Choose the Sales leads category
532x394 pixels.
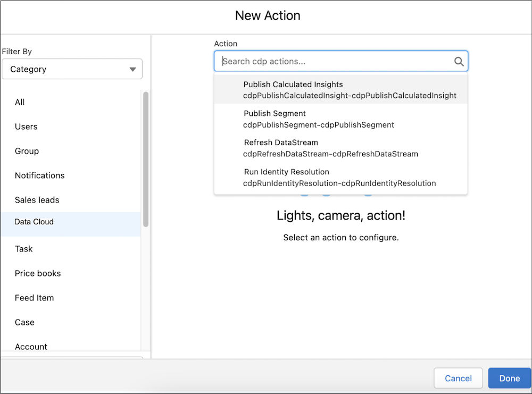[71, 200]
